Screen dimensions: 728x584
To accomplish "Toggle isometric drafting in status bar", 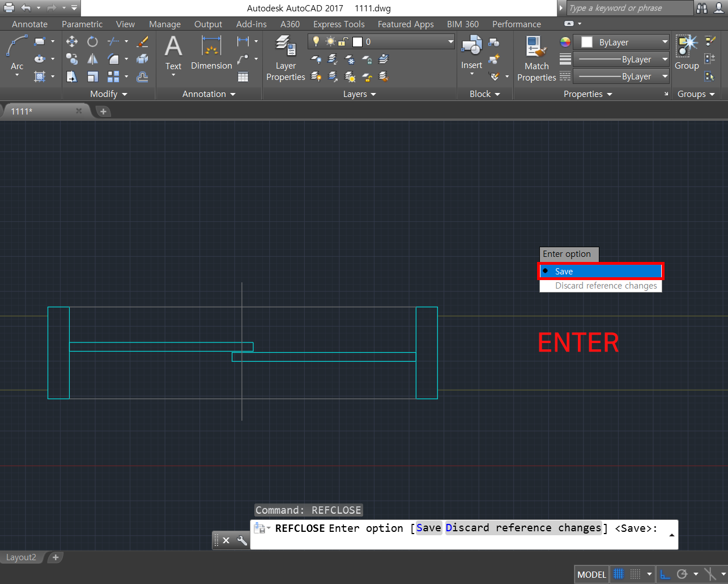I will (x=710, y=574).
